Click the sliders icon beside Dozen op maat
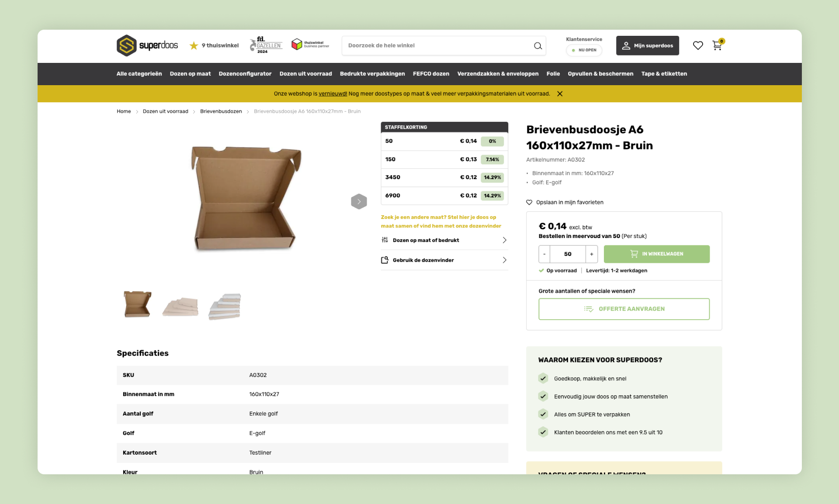This screenshot has height=504, width=839. pyautogui.click(x=385, y=240)
